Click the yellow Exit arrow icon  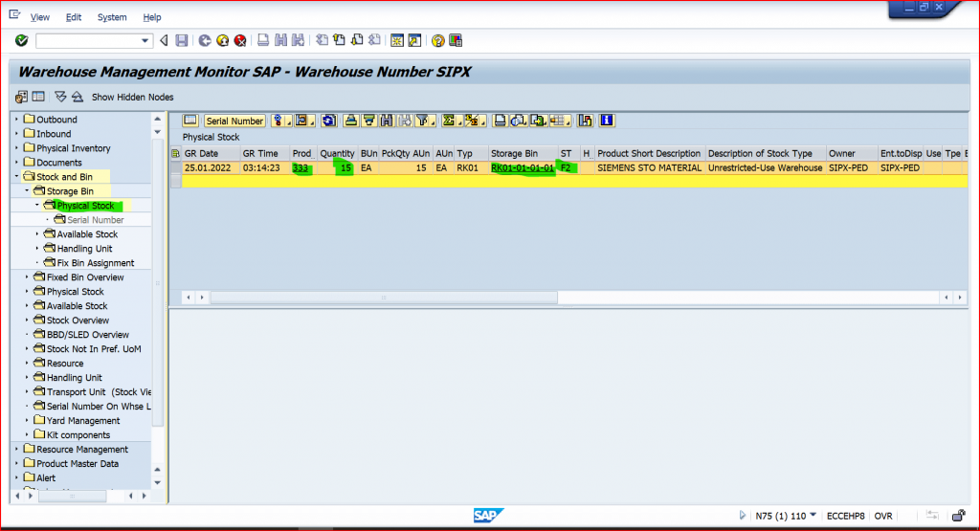coord(222,40)
